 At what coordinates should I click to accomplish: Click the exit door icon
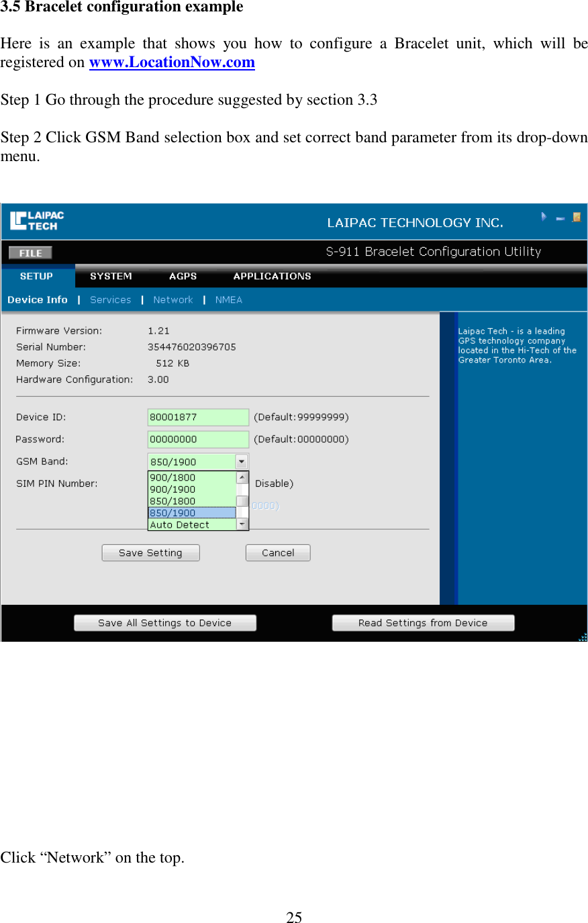(576, 217)
